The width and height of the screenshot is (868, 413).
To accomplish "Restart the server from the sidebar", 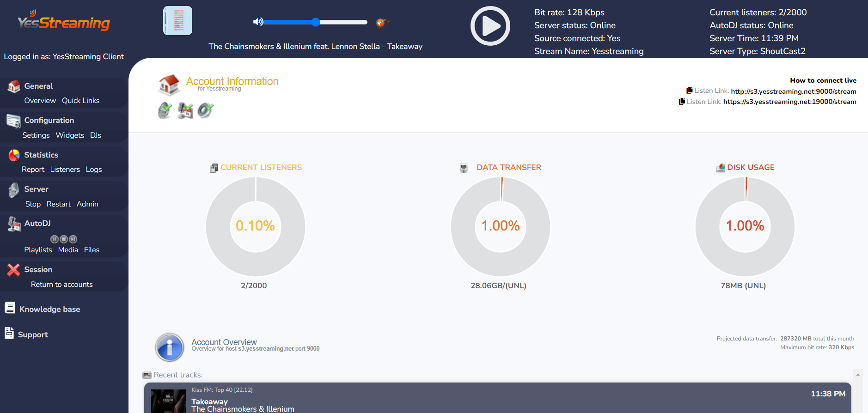I will [59, 204].
